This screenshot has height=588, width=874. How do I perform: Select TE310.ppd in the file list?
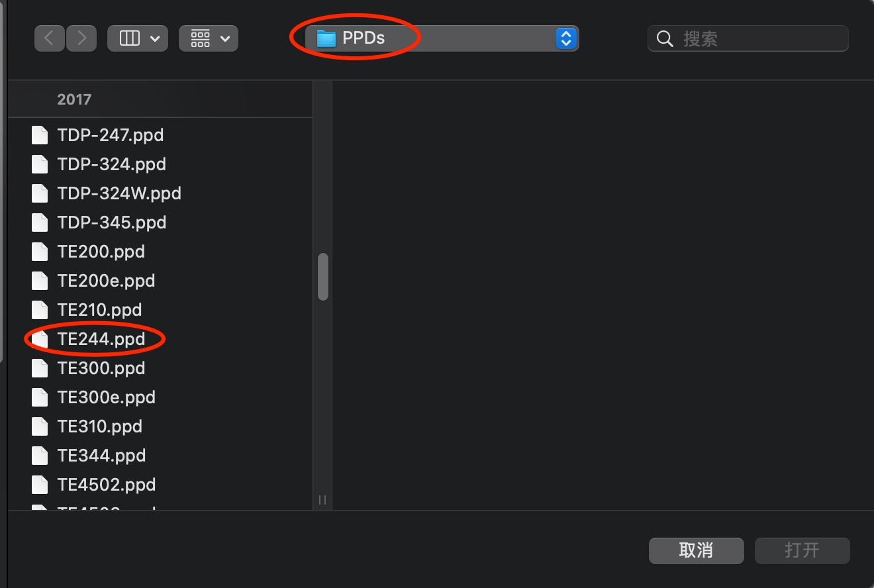[100, 426]
